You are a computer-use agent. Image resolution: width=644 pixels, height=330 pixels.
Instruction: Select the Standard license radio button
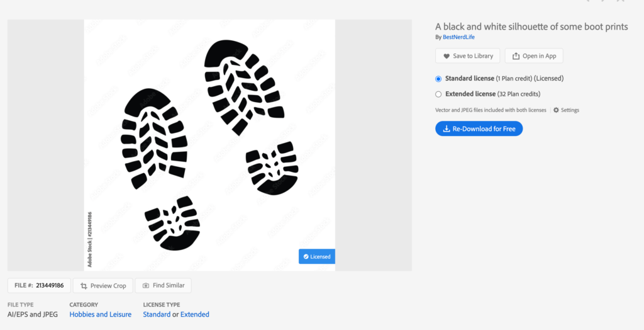438,79
